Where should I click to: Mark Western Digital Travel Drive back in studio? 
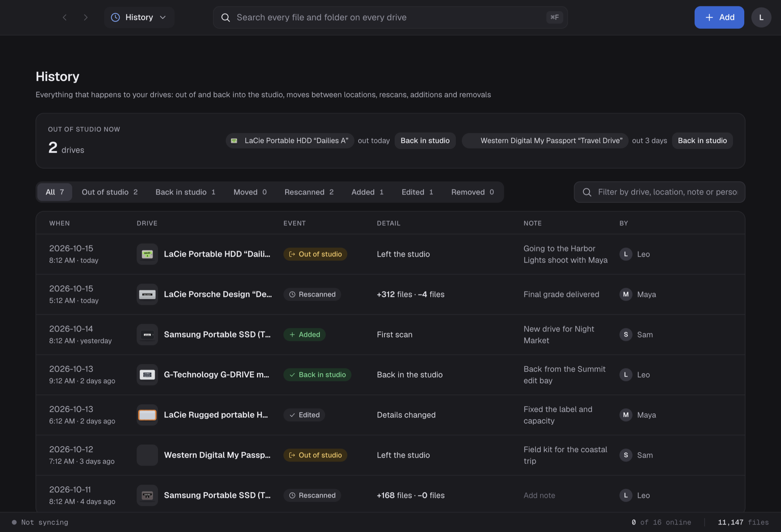point(702,141)
